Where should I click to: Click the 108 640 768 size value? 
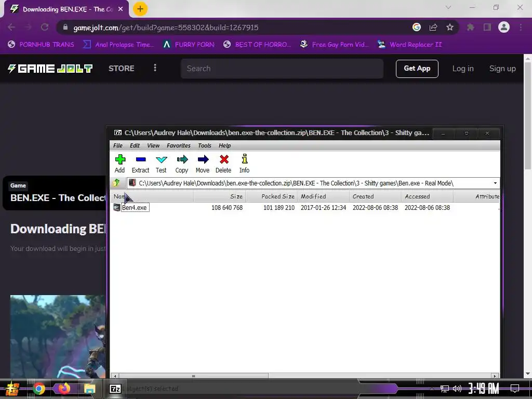(227, 208)
